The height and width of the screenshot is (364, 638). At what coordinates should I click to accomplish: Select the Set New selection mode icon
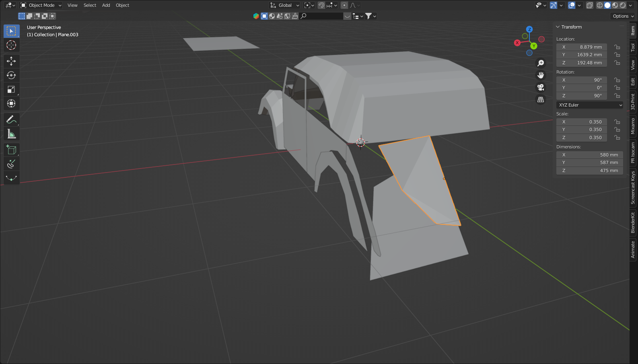point(22,16)
